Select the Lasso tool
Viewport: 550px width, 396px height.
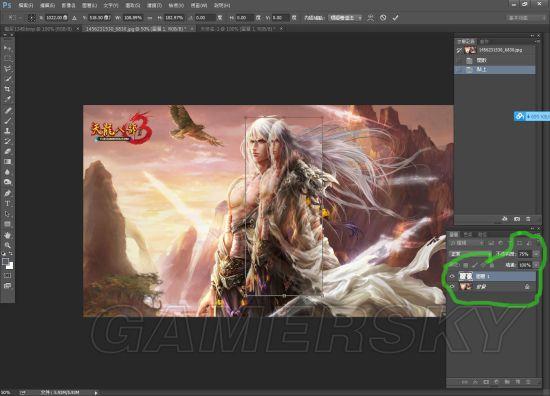(x=7, y=69)
